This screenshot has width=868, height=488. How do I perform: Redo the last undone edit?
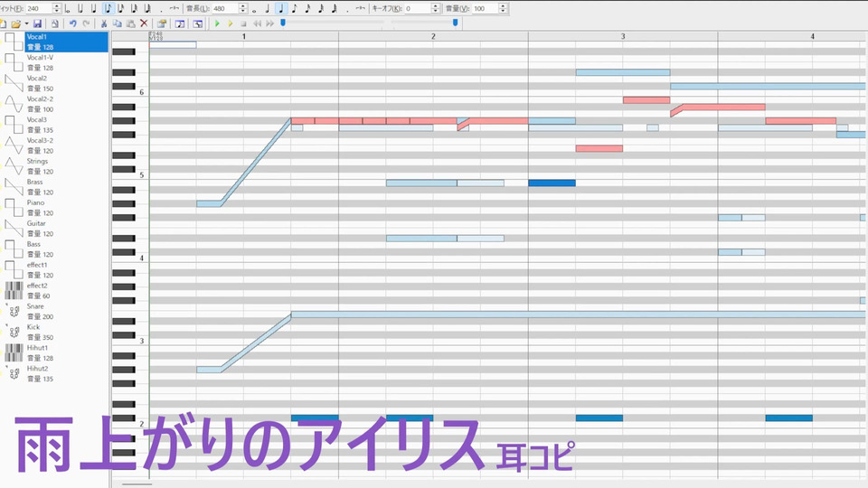tap(87, 23)
